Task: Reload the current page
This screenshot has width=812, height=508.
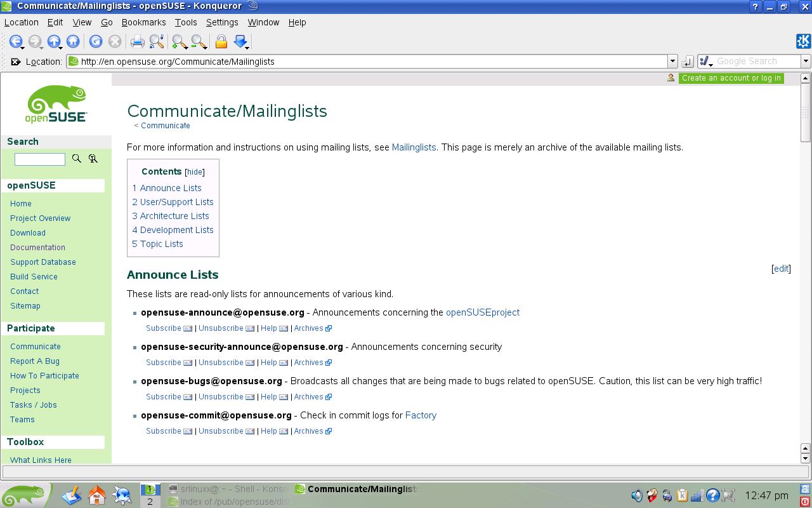Action: coord(96,41)
